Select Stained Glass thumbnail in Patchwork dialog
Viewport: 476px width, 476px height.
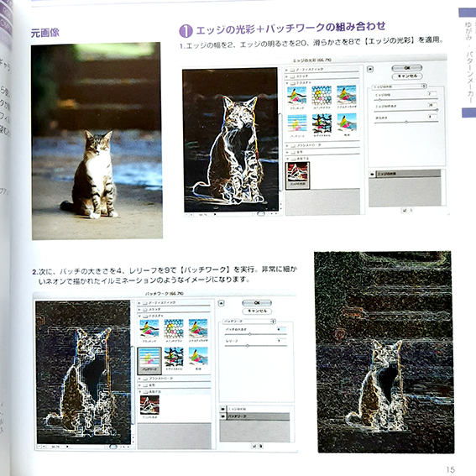(x=173, y=328)
